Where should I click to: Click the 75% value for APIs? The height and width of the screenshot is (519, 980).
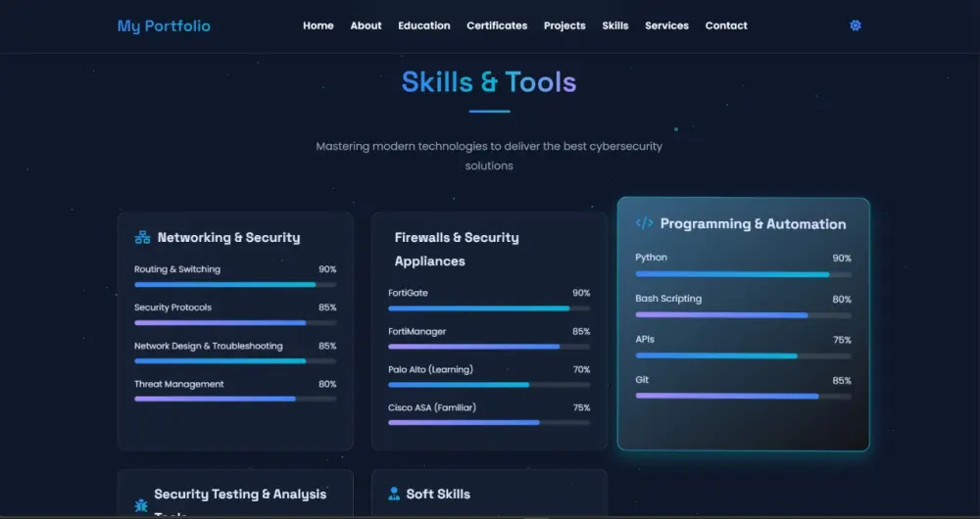pyautogui.click(x=842, y=340)
